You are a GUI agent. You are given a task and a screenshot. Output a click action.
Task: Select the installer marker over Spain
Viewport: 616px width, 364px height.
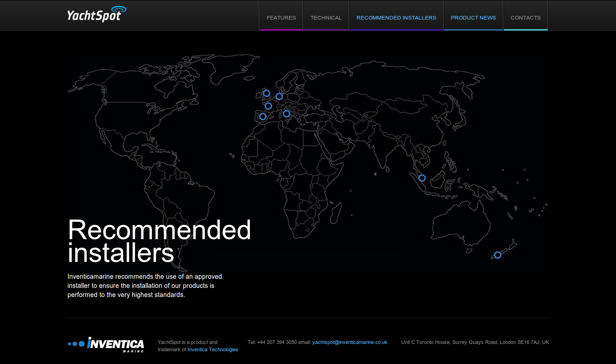point(263,116)
